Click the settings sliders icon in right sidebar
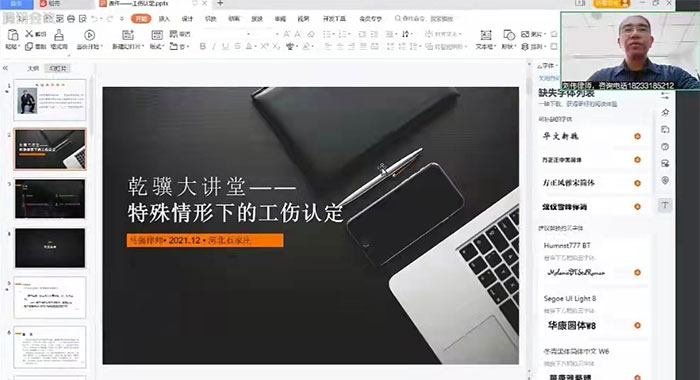Screen dimensions: 700x380 pyautogui.click(x=665, y=96)
